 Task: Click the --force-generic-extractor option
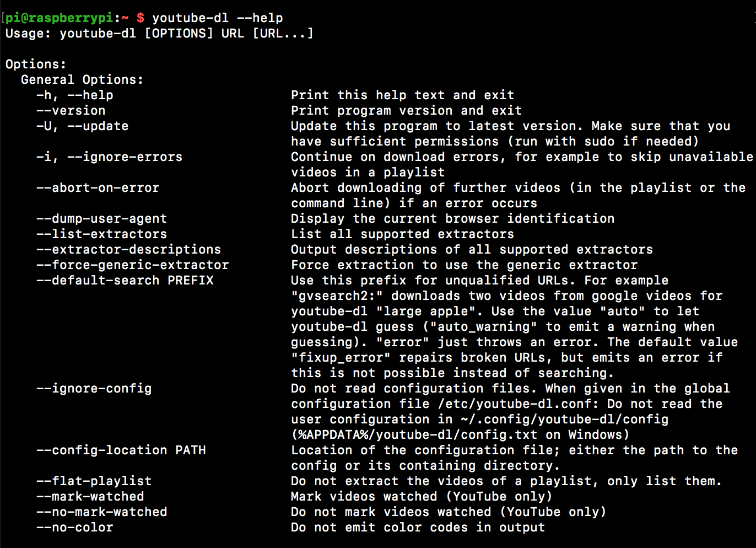133,265
